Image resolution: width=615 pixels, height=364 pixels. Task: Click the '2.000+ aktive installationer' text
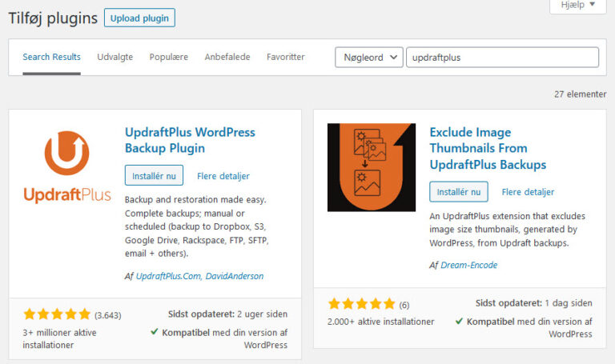381,322
